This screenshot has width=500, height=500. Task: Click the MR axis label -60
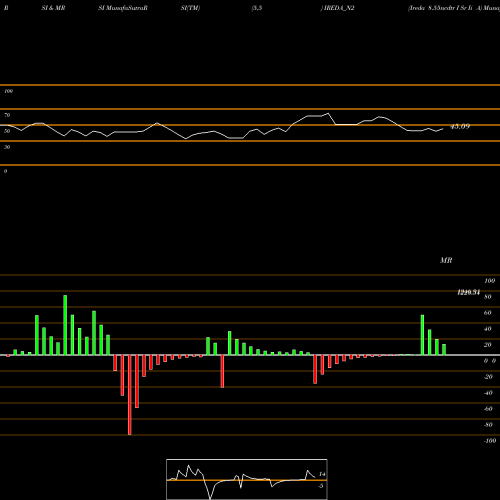pos(488,409)
